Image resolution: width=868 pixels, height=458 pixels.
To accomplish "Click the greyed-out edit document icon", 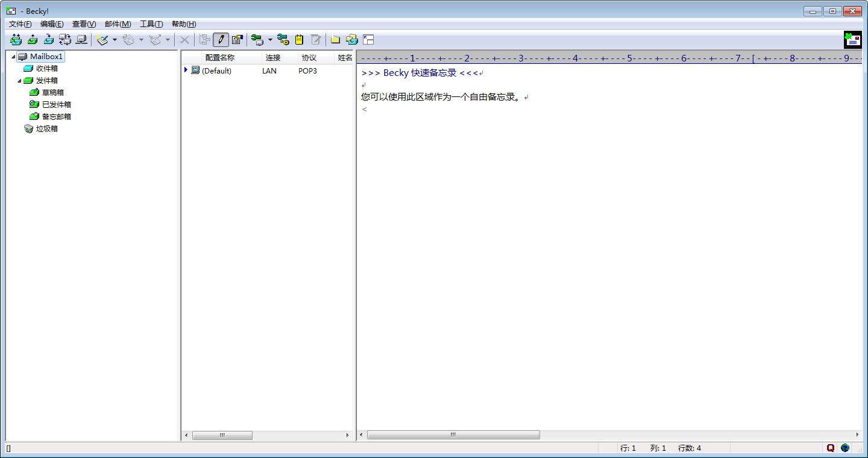I will (315, 40).
